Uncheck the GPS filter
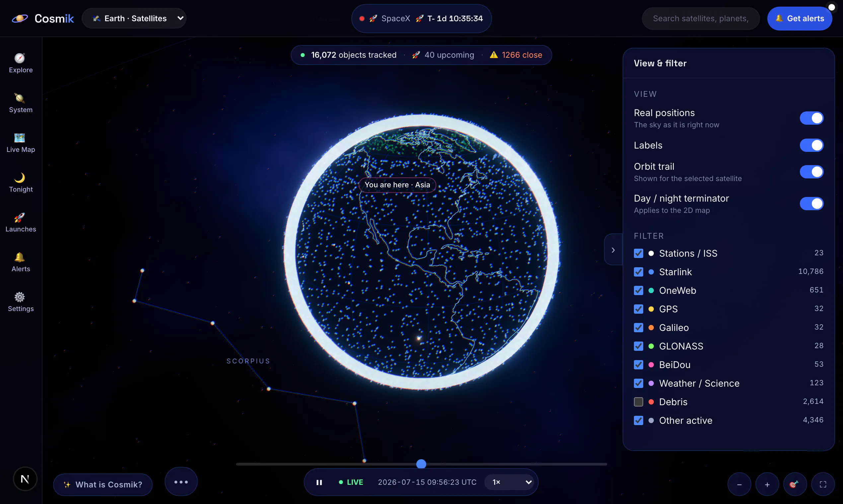Screen dimensions: 843x504 click(638, 309)
